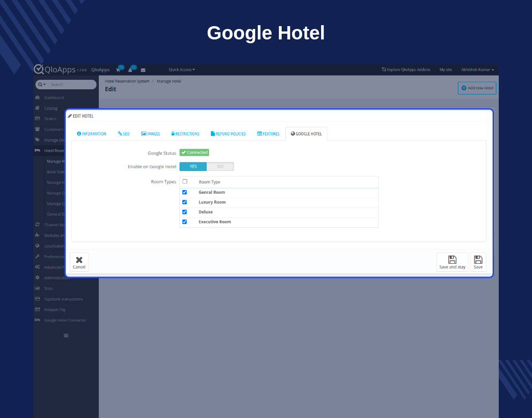Click the Executive Room row label
Image resolution: width=532 pixels, height=418 pixels.
pos(215,222)
